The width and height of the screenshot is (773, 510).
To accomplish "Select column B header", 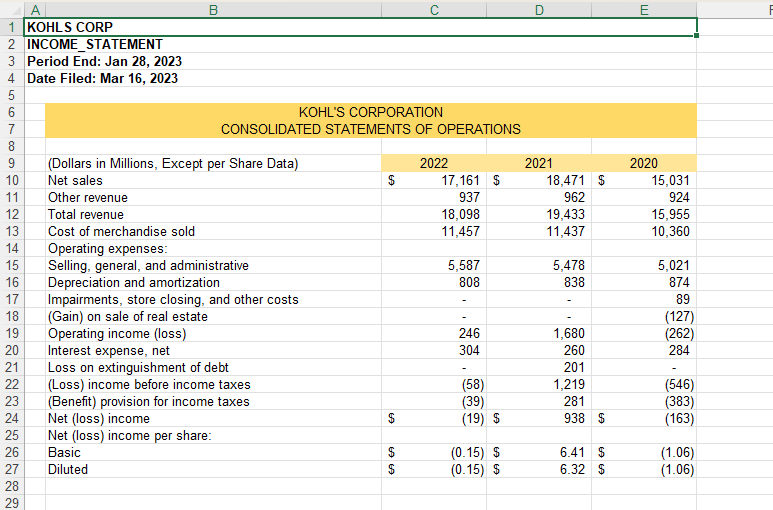I will [213, 10].
